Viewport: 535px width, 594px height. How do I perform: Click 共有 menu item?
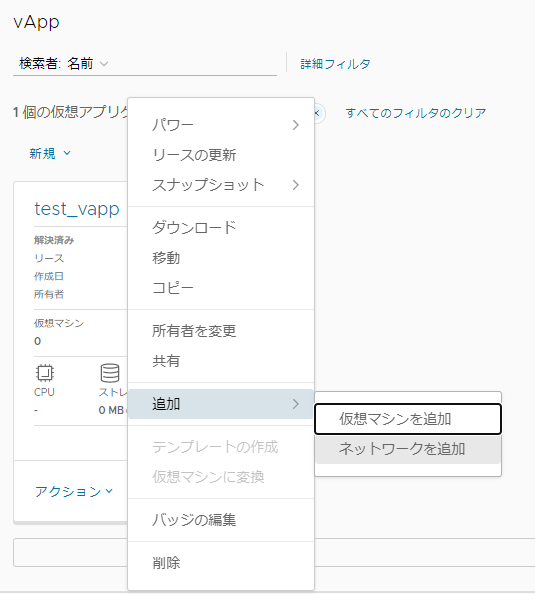221,361
